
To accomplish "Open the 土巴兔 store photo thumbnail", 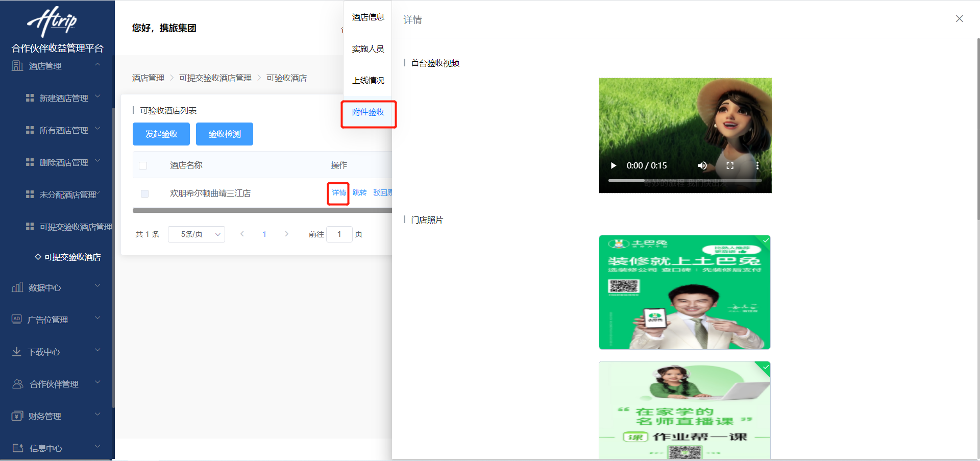I will point(684,292).
